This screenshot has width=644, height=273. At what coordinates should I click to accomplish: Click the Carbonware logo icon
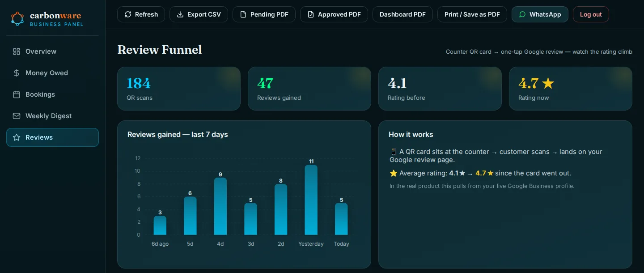17,19
